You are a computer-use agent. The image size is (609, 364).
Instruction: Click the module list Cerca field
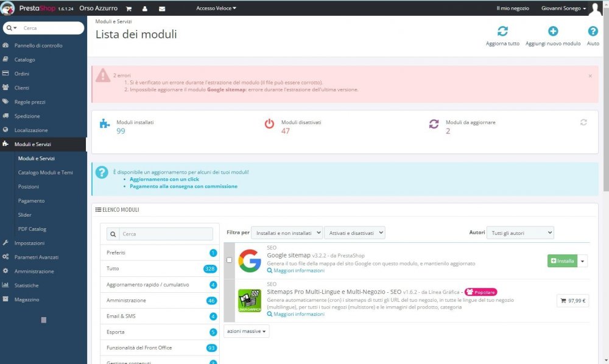(166, 234)
